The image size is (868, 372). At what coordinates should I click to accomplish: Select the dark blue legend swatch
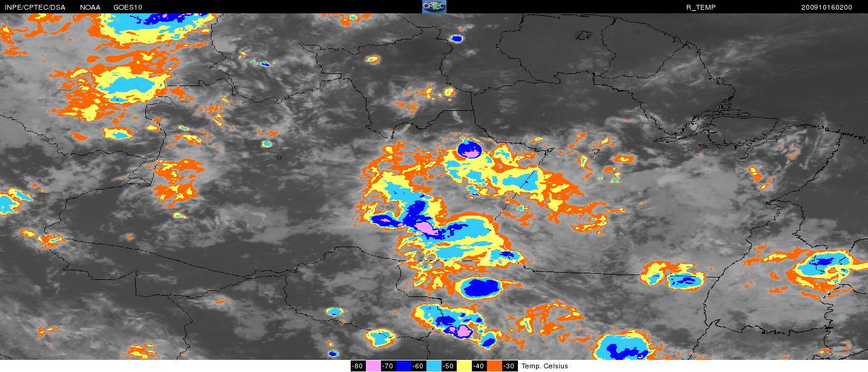(x=403, y=366)
